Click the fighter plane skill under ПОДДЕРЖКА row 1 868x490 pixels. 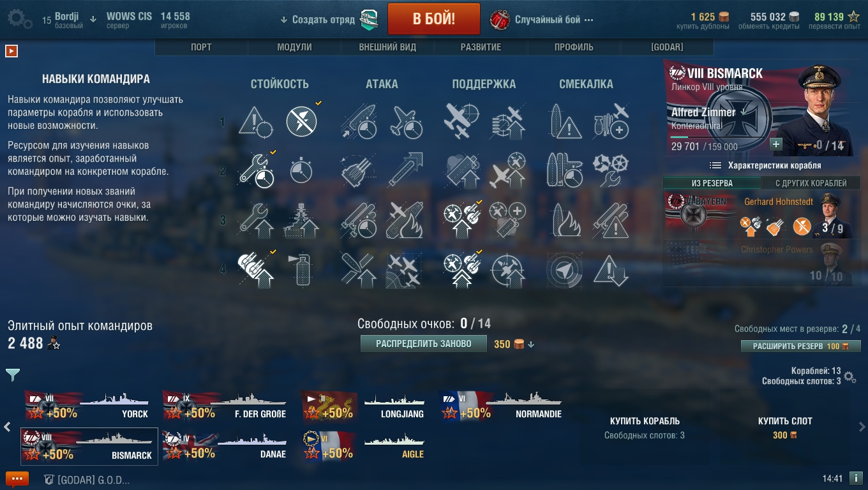click(461, 121)
